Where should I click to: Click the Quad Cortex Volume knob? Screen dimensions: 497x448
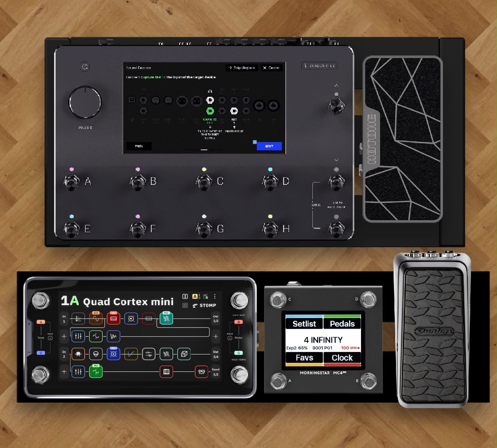[85, 103]
